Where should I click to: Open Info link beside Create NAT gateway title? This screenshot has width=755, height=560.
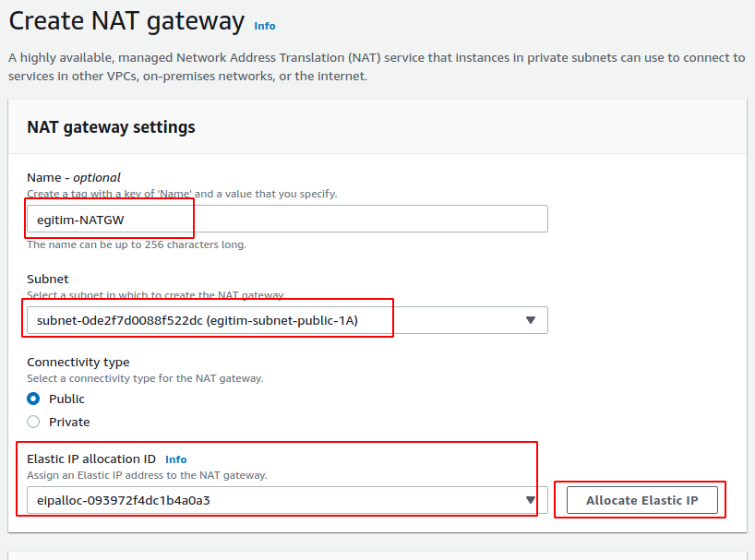coord(264,26)
